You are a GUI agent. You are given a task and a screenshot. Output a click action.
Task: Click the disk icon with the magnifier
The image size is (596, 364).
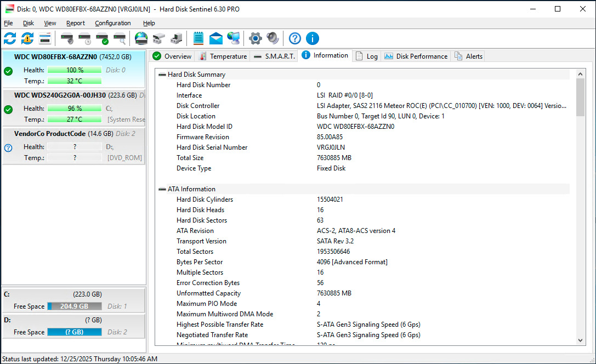[120, 38]
